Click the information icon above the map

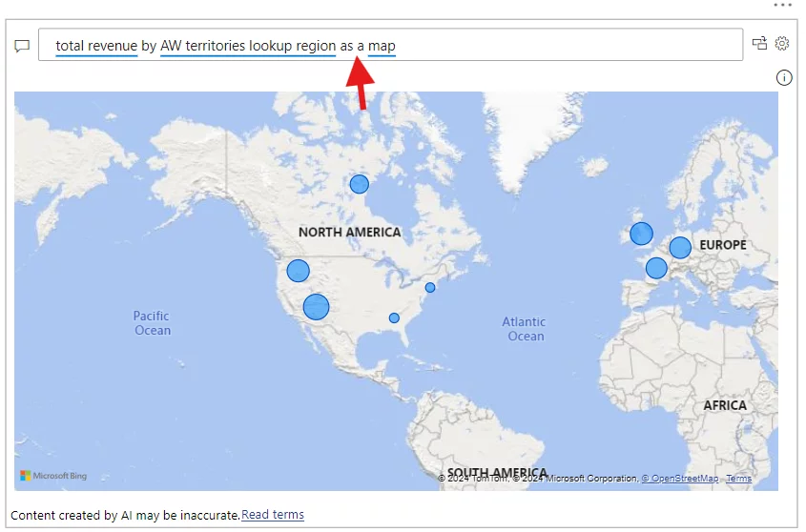pyautogui.click(x=784, y=78)
